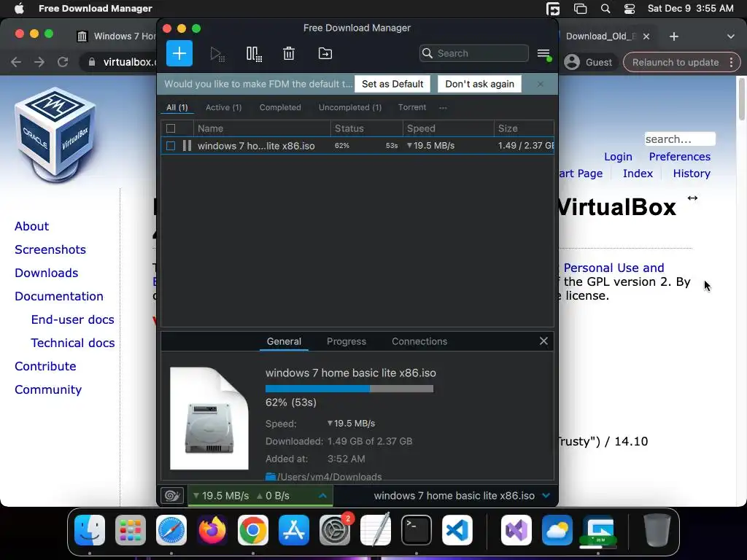Open System Settings from the dock
The height and width of the screenshot is (560, 747).
coord(334,530)
